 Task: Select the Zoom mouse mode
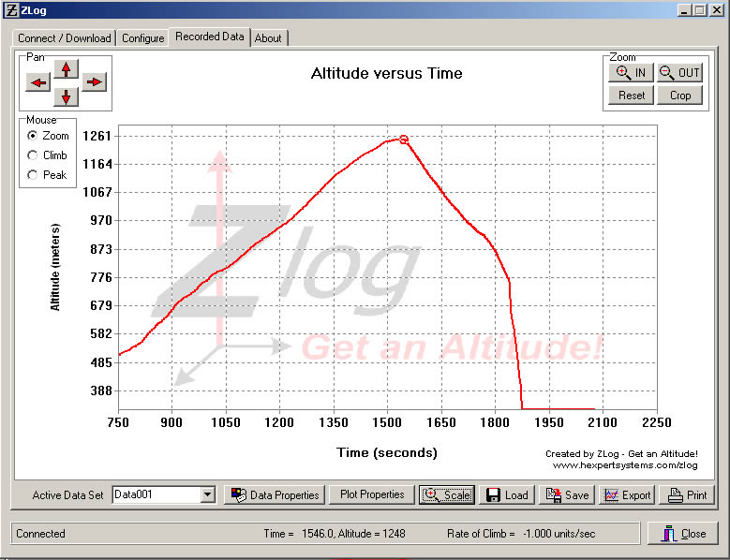coord(34,136)
